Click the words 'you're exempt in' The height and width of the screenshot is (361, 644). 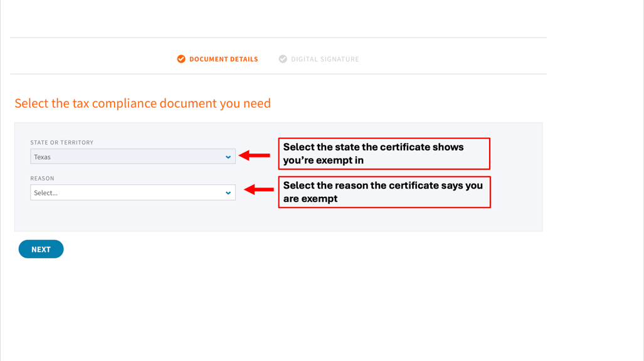coord(323,160)
